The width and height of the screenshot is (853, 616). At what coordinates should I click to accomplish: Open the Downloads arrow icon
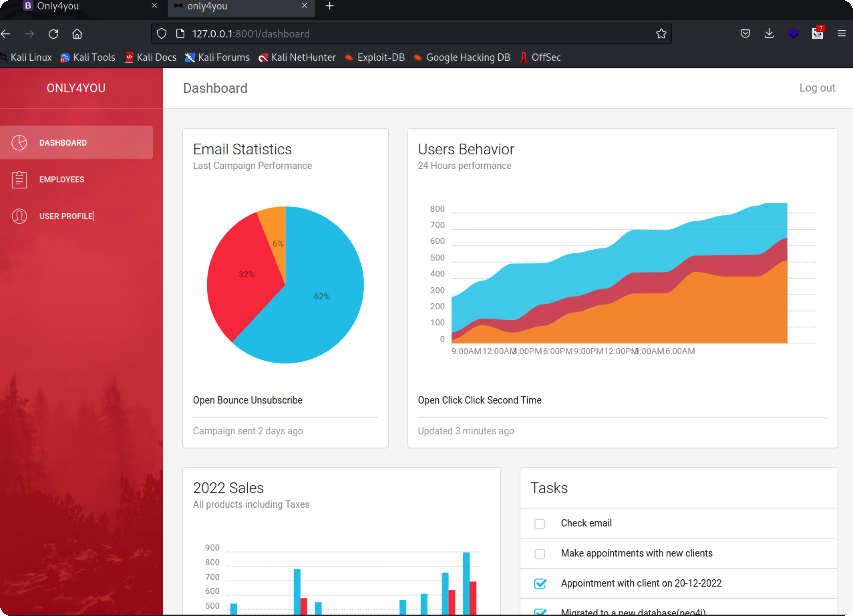pyautogui.click(x=769, y=34)
